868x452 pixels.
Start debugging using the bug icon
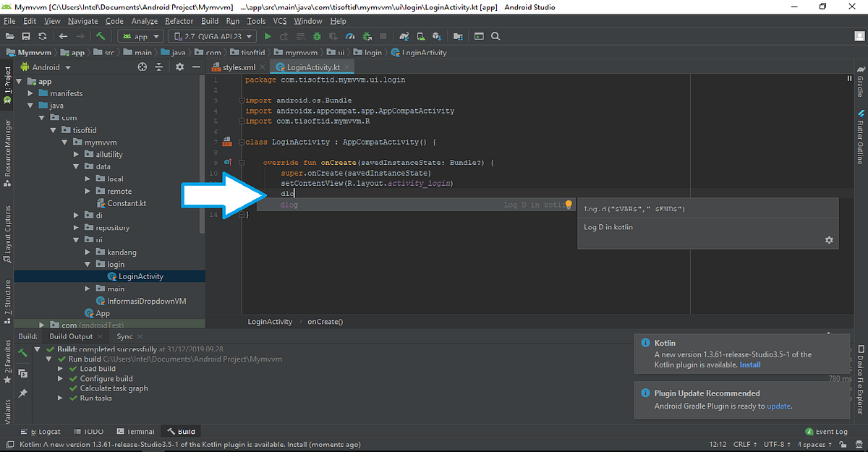[x=315, y=35]
